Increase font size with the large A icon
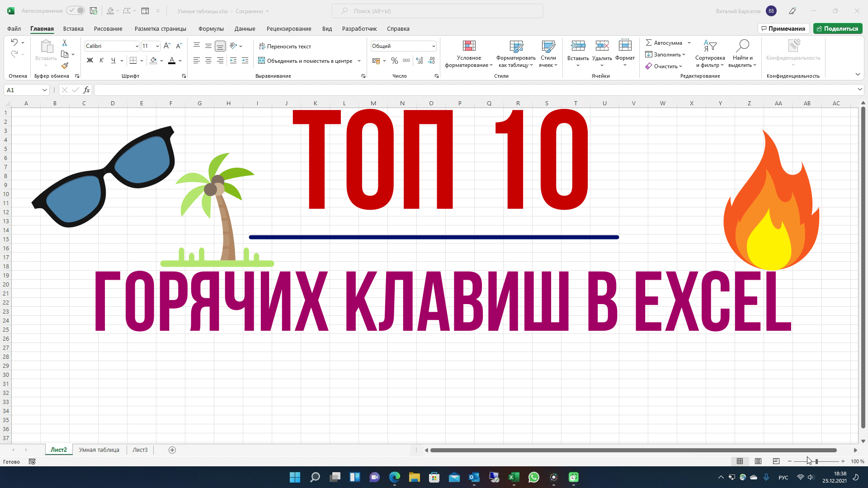868x488 pixels. (x=167, y=46)
